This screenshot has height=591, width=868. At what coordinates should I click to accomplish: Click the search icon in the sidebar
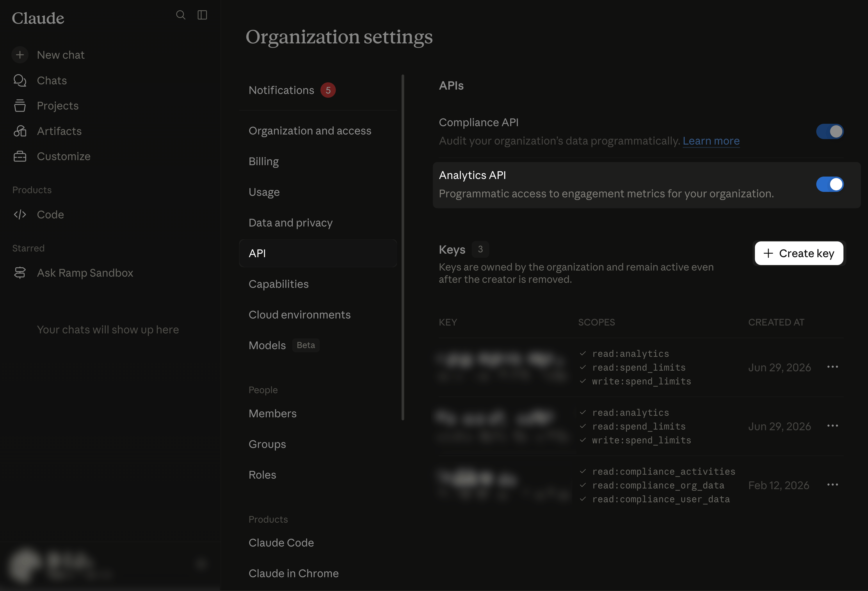point(181,15)
